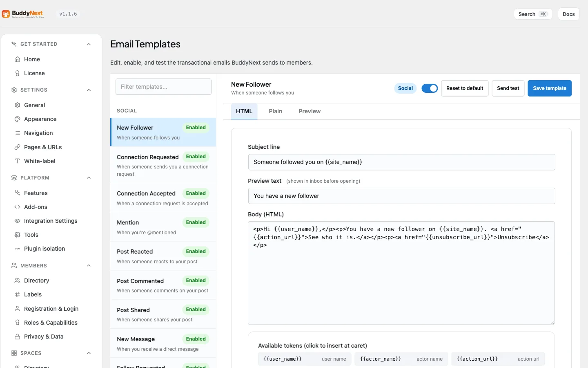Click the Navigation list icon

pos(17,133)
